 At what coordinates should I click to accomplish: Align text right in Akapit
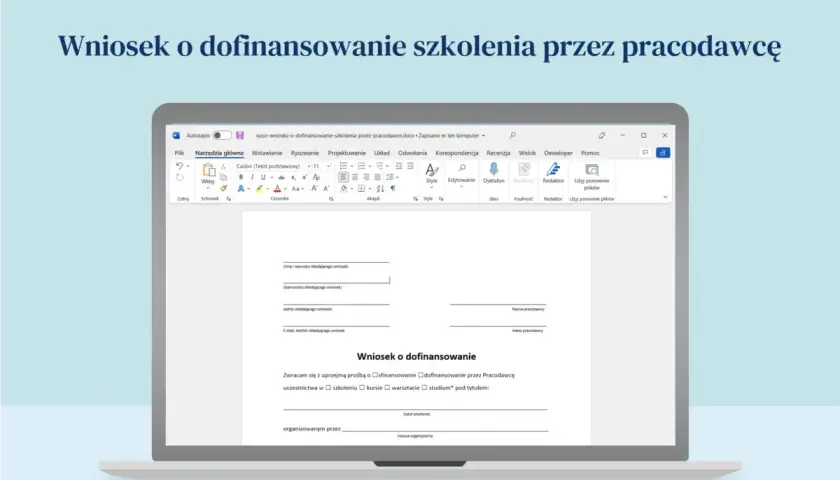coord(366,177)
